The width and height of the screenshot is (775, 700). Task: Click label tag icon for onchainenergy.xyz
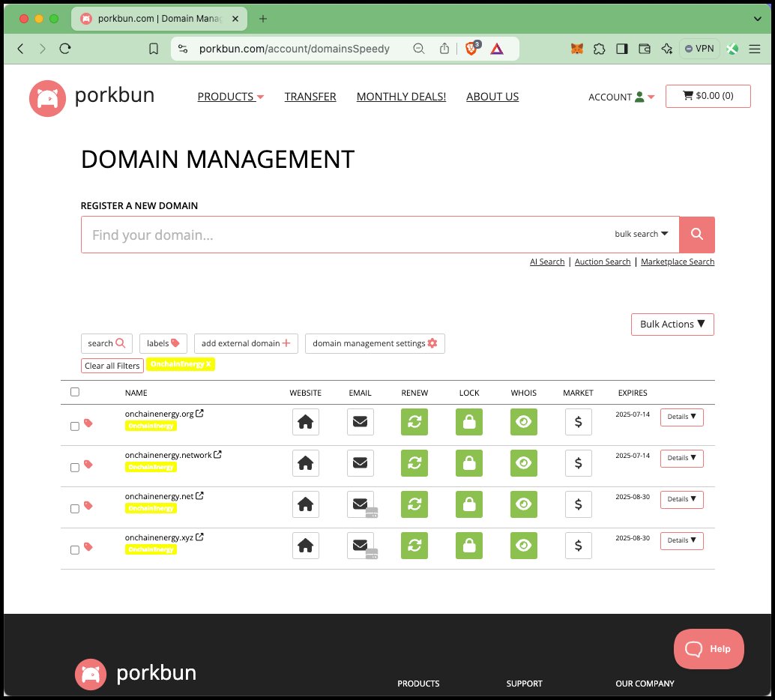point(88,547)
